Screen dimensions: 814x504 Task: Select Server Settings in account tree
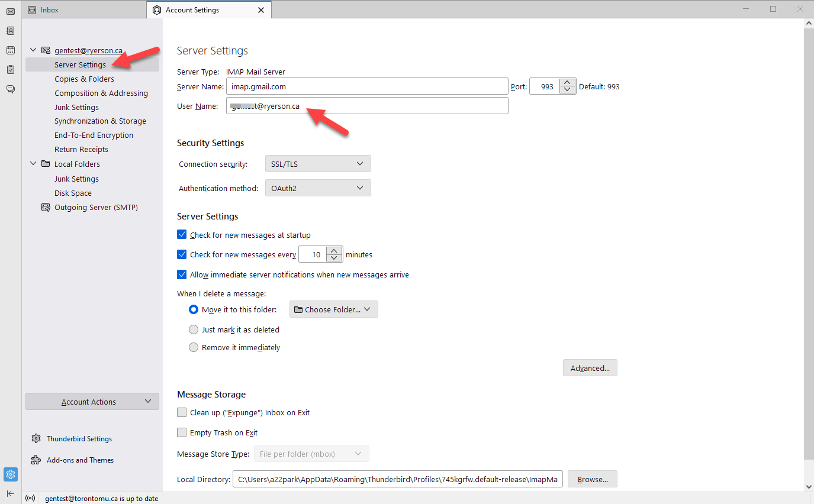(92, 64)
